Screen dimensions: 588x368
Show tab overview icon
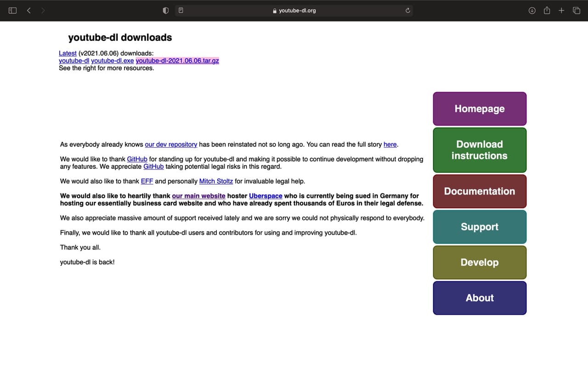point(577,10)
